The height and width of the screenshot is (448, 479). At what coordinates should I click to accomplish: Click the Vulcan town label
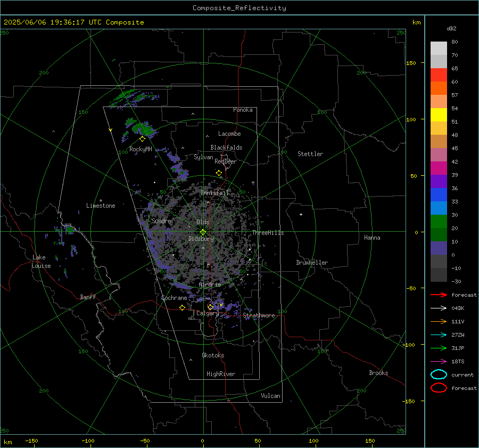[x=271, y=396]
